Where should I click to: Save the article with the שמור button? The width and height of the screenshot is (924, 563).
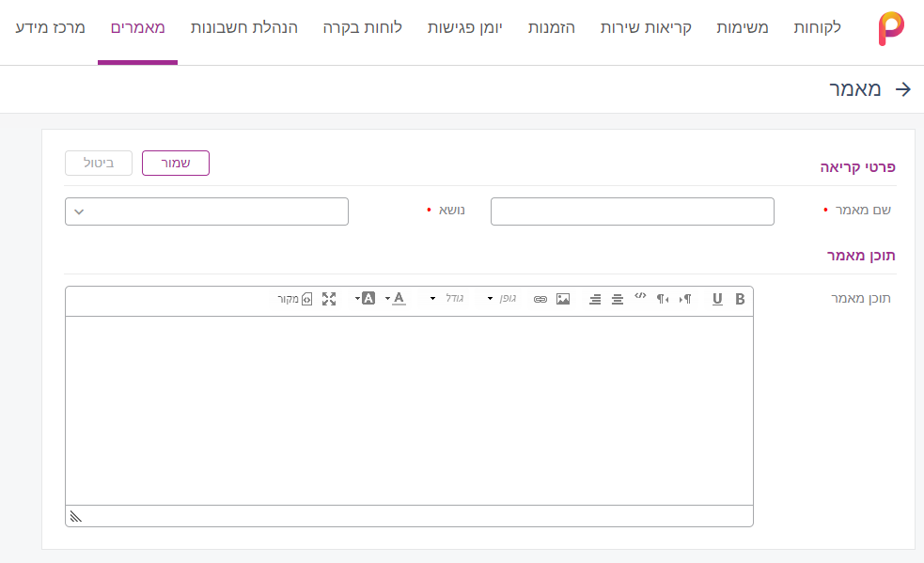pos(175,163)
